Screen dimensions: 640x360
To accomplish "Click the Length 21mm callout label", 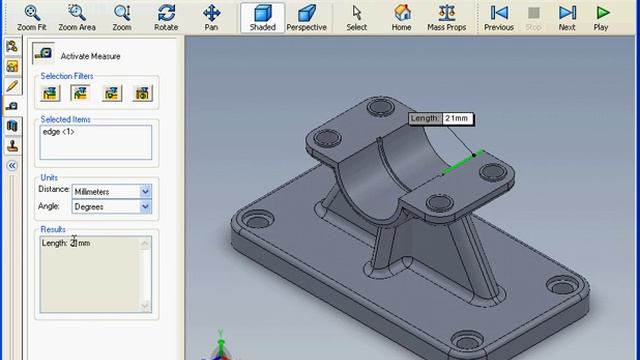I will pyautogui.click(x=441, y=119).
